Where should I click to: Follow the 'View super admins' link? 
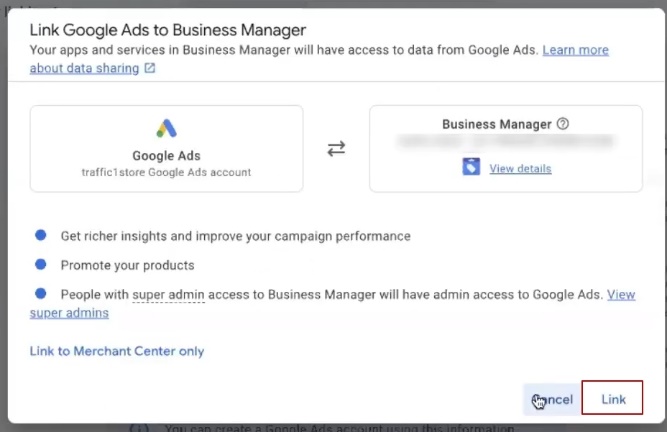tap(620, 294)
